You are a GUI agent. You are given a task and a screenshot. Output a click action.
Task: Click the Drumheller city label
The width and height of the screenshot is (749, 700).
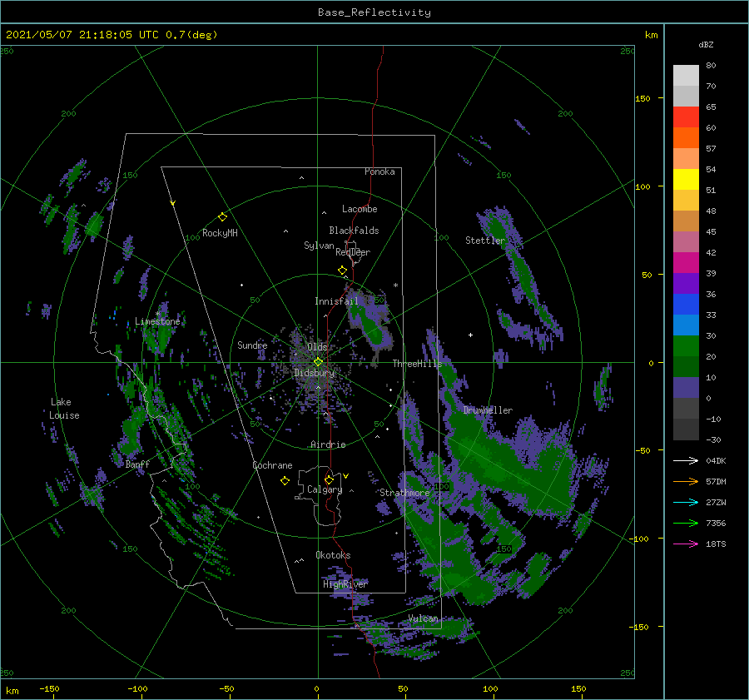[488, 410]
